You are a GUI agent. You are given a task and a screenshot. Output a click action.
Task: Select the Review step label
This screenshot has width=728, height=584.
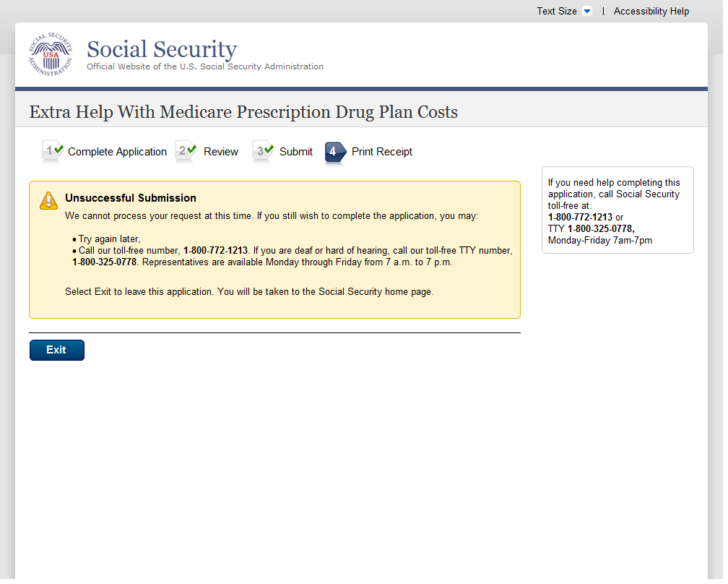click(x=221, y=152)
